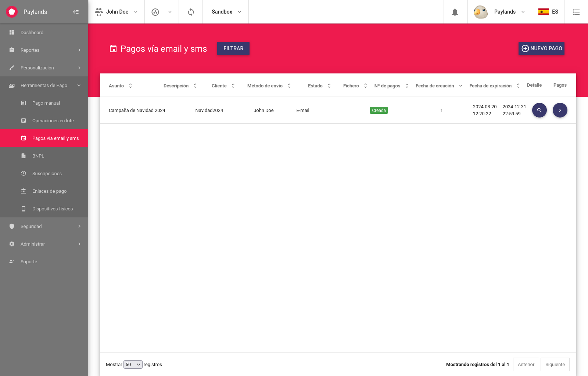The width and height of the screenshot is (588, 376).
Task: Open Dashboard in the sidebar
Action: point(44,32)
